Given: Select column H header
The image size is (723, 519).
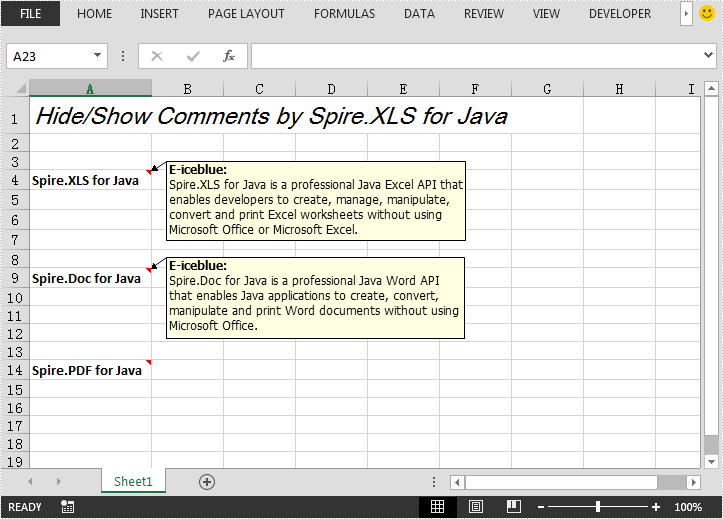Looking at the screenshot, I should pos(619,88).
